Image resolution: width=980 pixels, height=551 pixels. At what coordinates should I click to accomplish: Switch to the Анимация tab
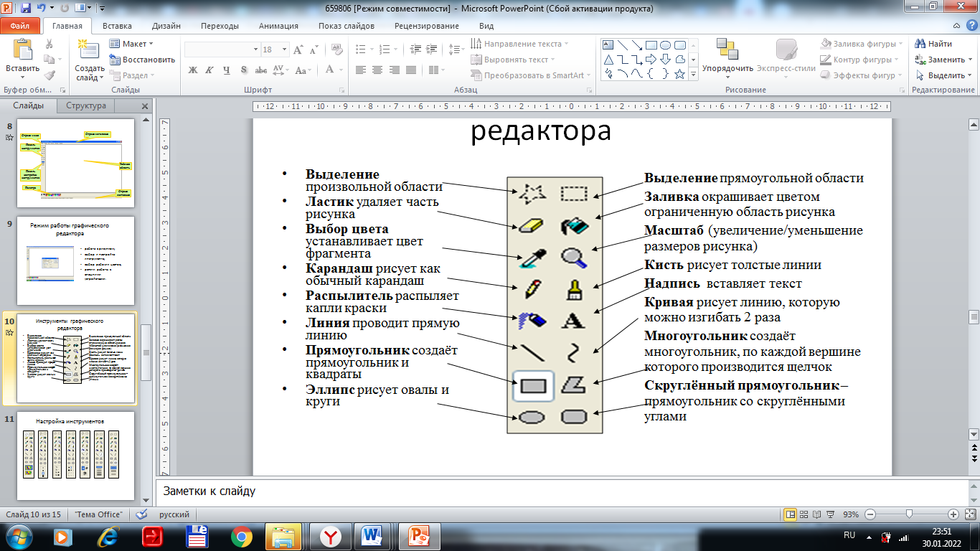coord(278,26)
